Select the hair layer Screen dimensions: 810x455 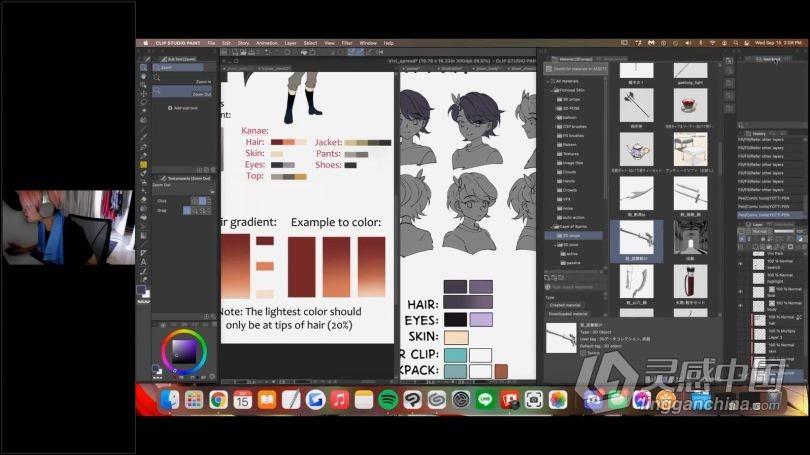[x=774, y=320]
